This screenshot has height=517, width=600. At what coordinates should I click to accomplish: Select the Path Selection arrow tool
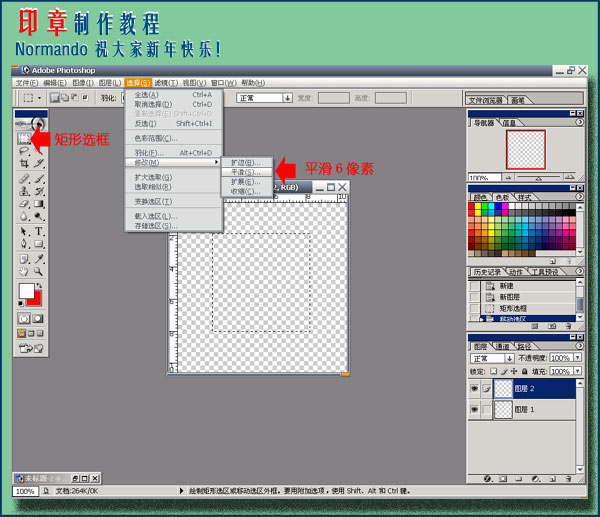coord(24,231)
